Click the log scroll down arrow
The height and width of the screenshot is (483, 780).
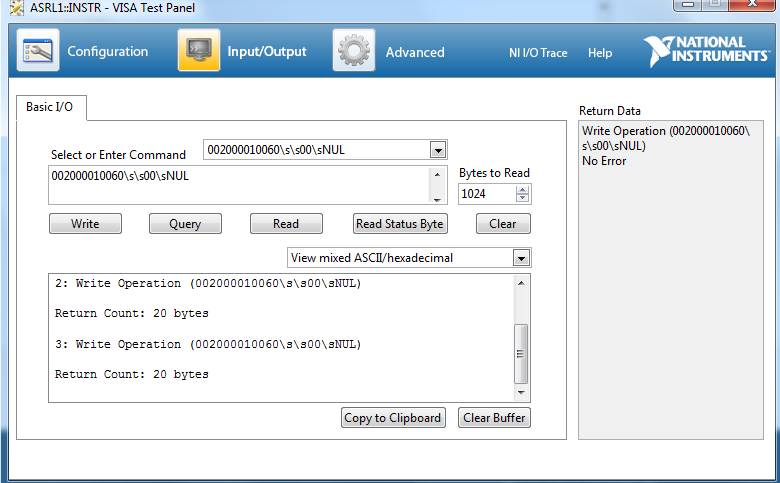[x=521, y=392]
